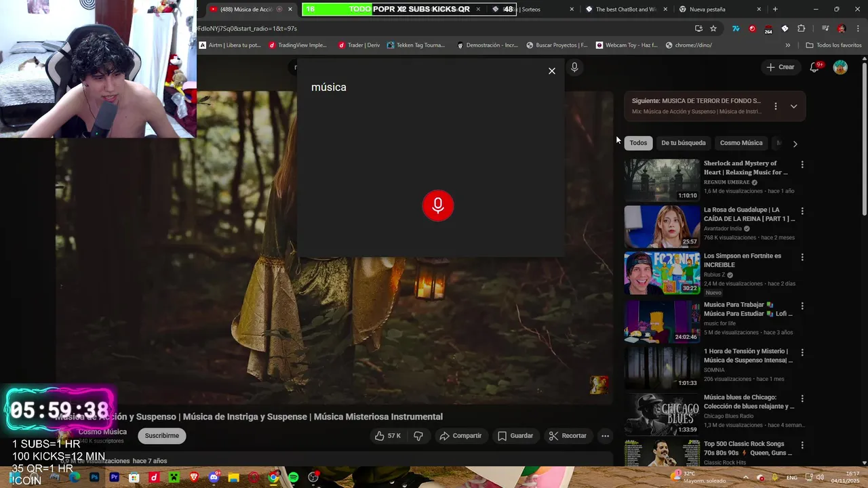Show more filter chips with right arrow
Screen dimensions: 868x488
(x=795, y=144)
